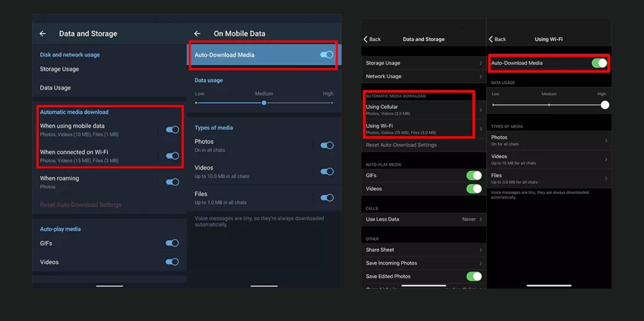This screenshot has width=644, height=321.
Task: Open Data Usage in Android settings
Action: (x=55, y=88)
